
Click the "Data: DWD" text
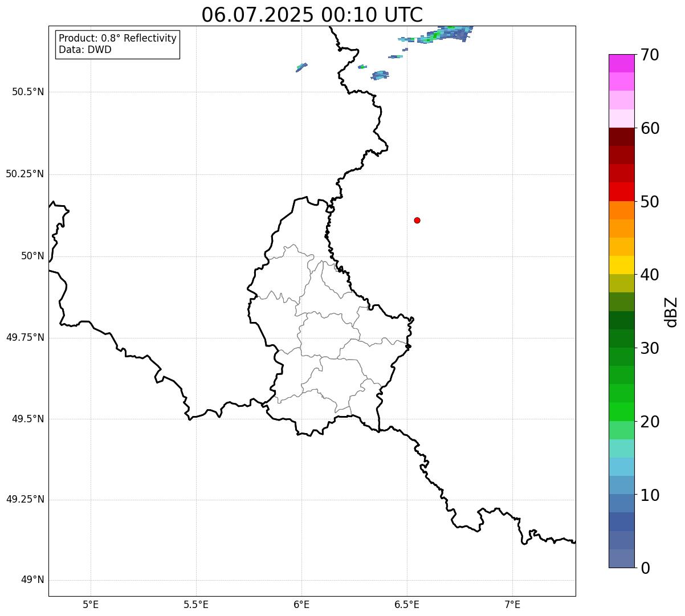85,50
